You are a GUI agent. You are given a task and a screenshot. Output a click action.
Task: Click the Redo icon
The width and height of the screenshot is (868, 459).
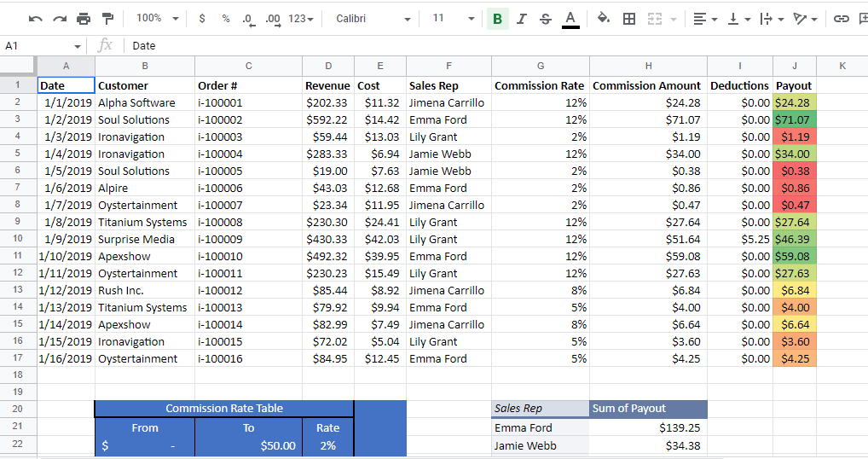tap(59, 19)
